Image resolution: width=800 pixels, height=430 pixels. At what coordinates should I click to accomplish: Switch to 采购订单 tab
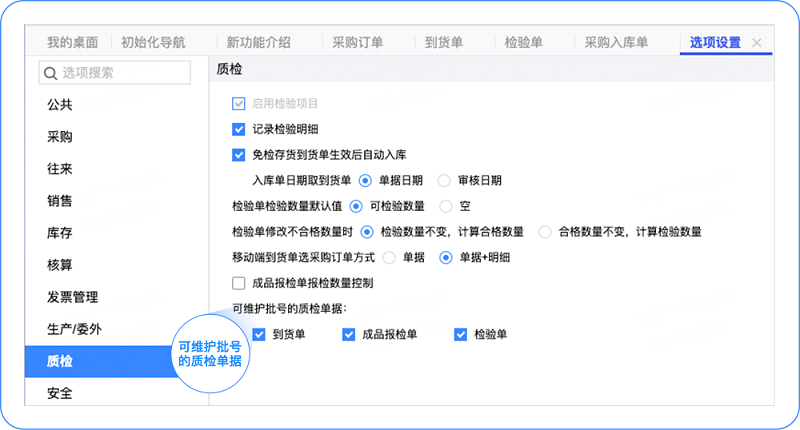tap(357, 42)
